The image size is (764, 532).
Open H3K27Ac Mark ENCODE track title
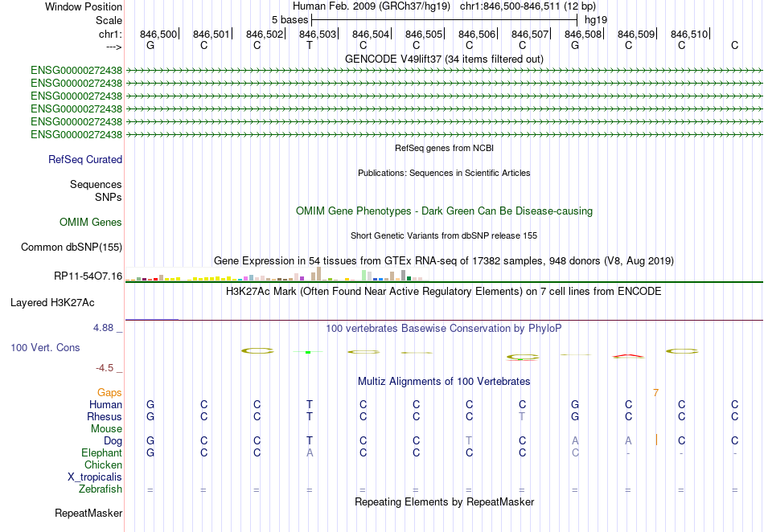(x=444, y=291)
